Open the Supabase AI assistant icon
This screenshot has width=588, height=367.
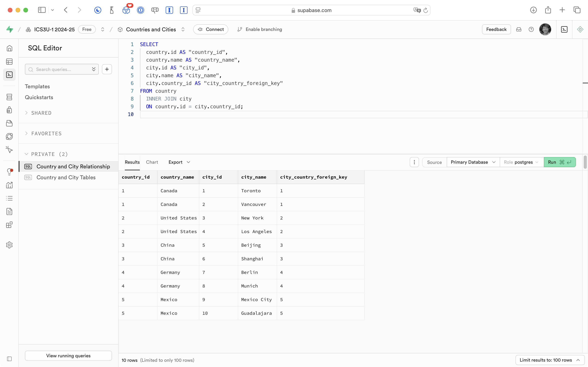pos(580,29)
